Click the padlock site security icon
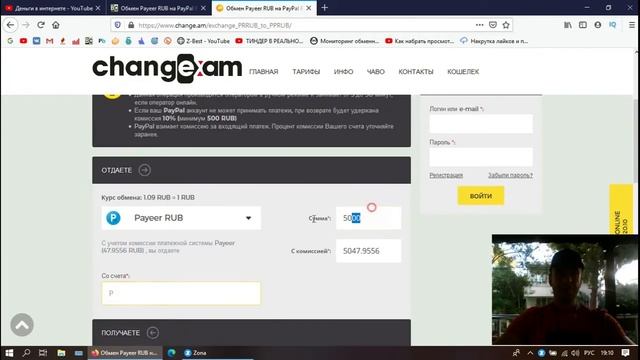The image size is (640, 360). point(131,25)
